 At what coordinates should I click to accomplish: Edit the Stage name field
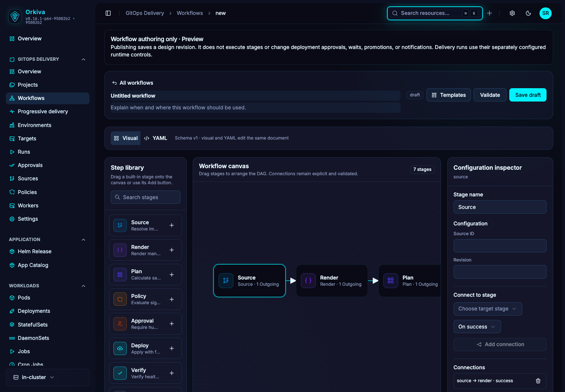click(500, 207)
